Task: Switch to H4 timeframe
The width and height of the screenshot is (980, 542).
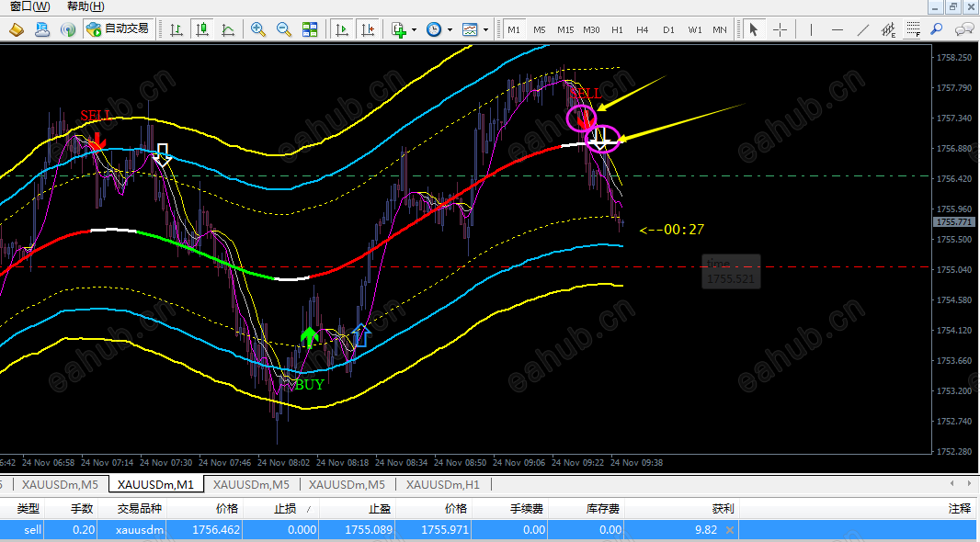Action: (x=643, y=29)
